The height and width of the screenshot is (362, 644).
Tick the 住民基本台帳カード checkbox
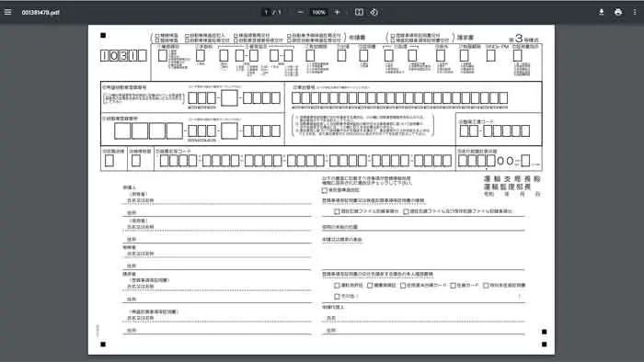403,286
